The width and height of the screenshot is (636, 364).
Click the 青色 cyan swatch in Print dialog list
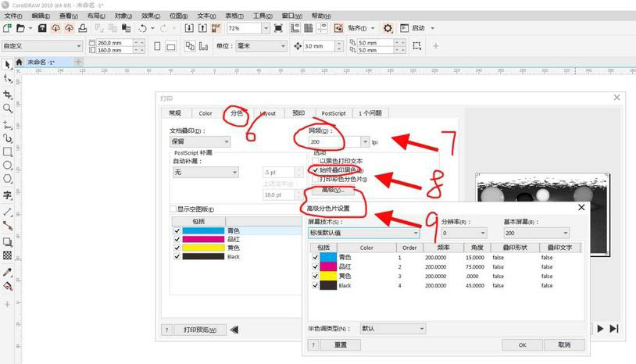coord(203,230)
